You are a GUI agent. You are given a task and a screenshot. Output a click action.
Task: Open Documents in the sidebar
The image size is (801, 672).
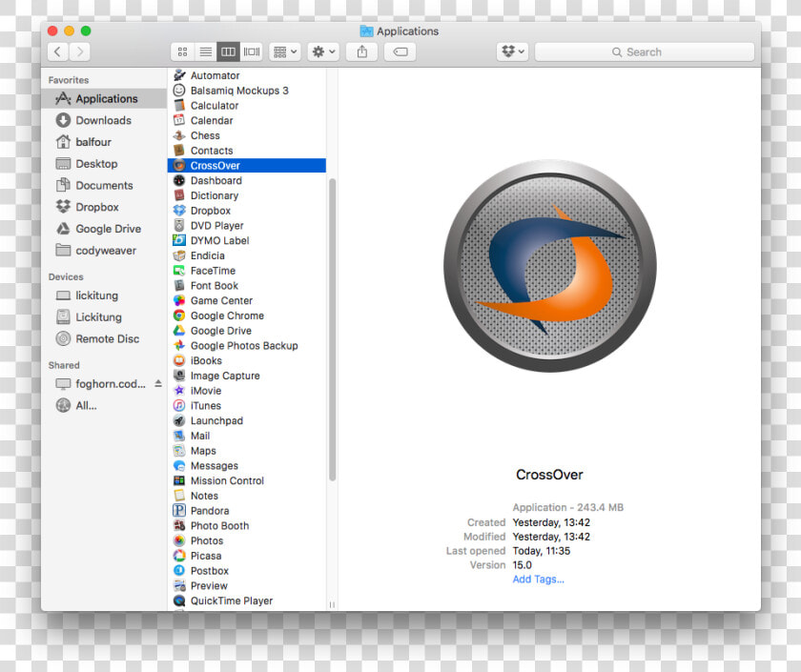pos(104,185)
